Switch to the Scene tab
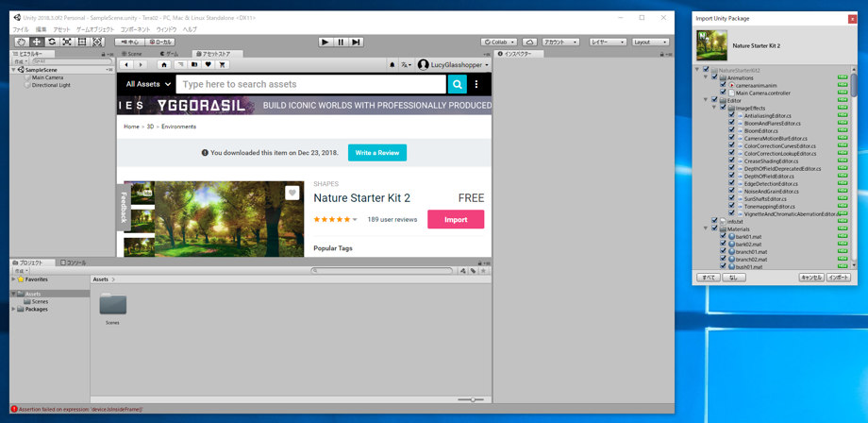 click(132, 54)
